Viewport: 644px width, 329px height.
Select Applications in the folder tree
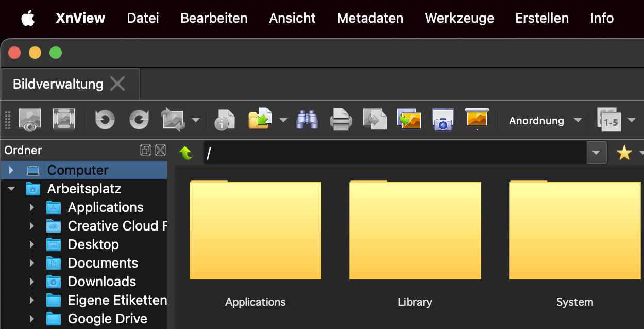pos(106,207)
